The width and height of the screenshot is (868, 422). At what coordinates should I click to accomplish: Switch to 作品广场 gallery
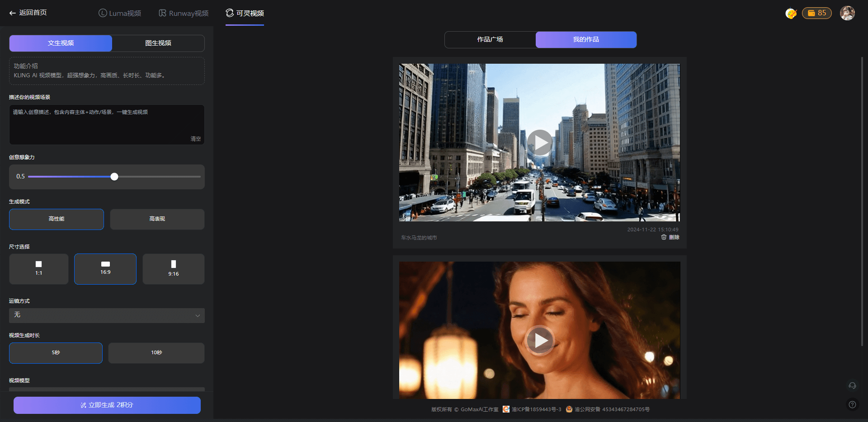click(x=490, y=40)
